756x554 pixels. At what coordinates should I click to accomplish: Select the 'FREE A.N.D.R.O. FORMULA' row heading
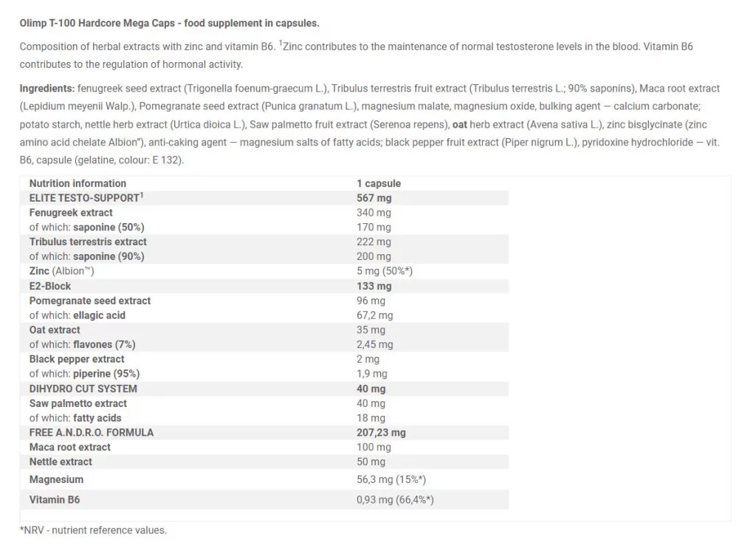[x=92, y=432]
